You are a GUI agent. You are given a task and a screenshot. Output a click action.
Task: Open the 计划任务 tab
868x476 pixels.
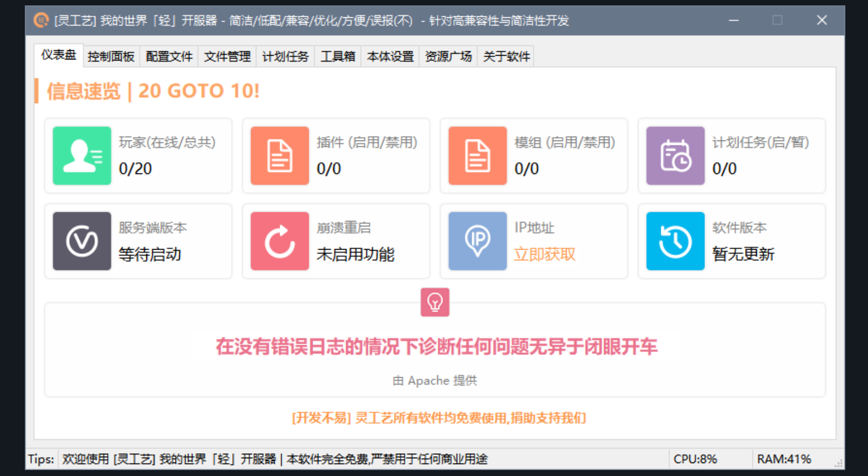click(286, 57)
